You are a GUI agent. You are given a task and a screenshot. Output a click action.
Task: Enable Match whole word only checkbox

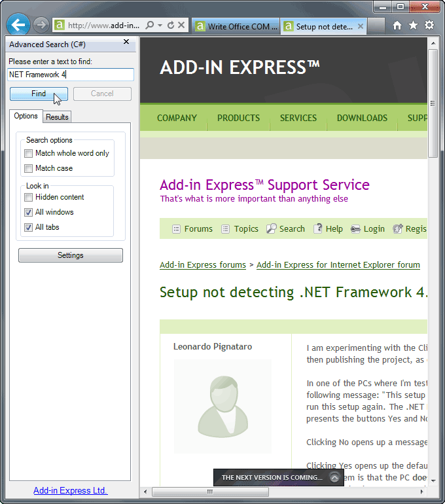[28, 154]
